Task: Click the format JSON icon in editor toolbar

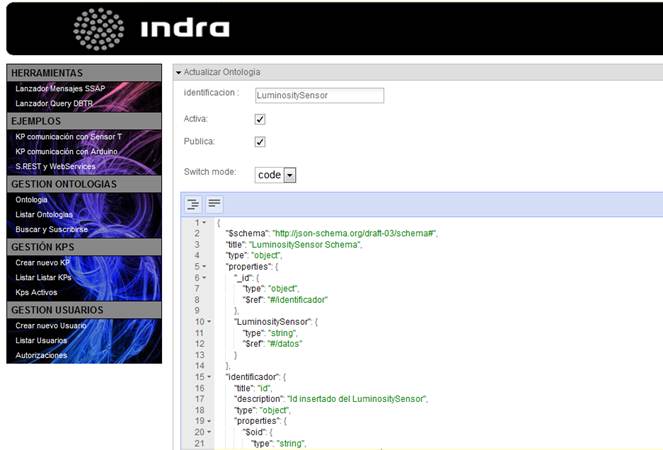Action: (x=194, y=204)
